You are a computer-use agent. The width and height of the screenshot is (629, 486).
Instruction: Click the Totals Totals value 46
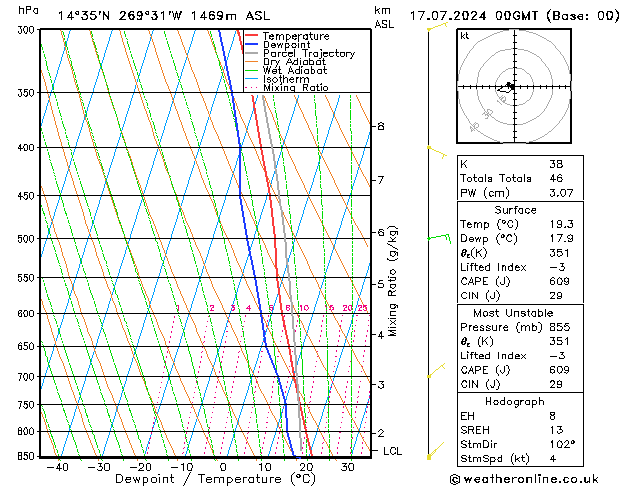click(556, 178)
